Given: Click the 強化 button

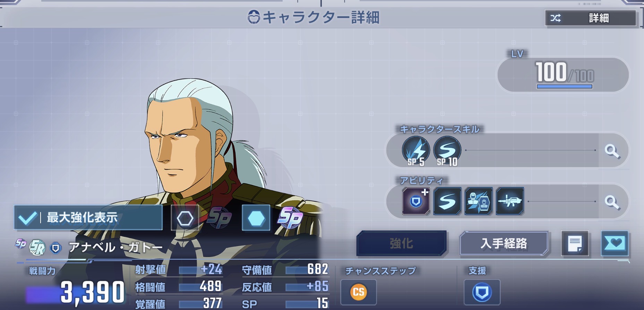Looking at the screenshot, I should tap(402, 243).
